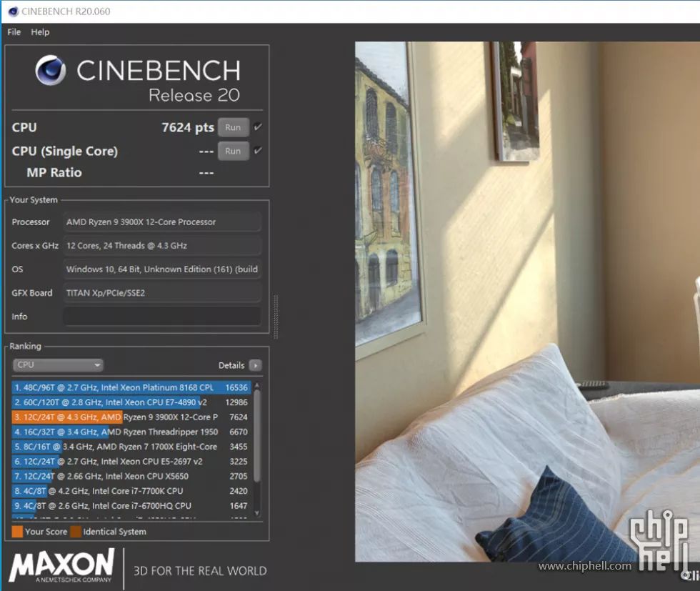Click the GFX Board field TITAN Xp
Viewport: 700px width, 591px height.
162,293
